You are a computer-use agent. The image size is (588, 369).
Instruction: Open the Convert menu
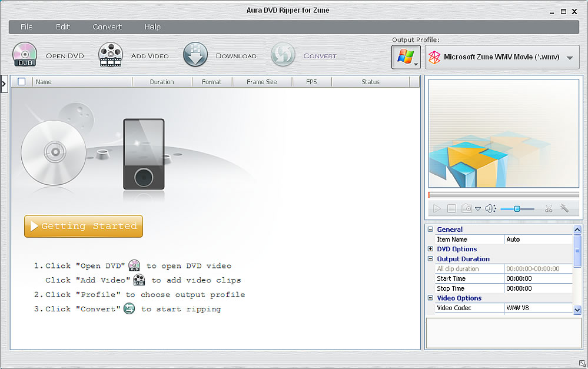coord(107,26)
